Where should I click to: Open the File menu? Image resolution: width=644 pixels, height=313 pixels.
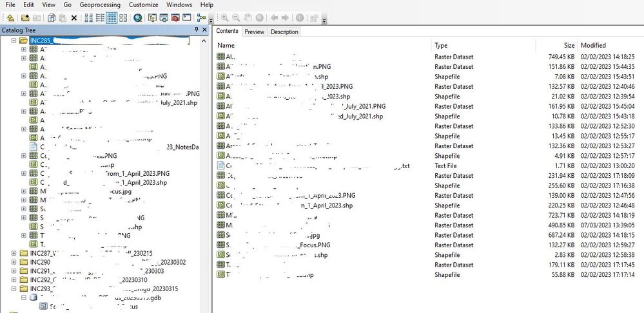click(x=11, y=5)
